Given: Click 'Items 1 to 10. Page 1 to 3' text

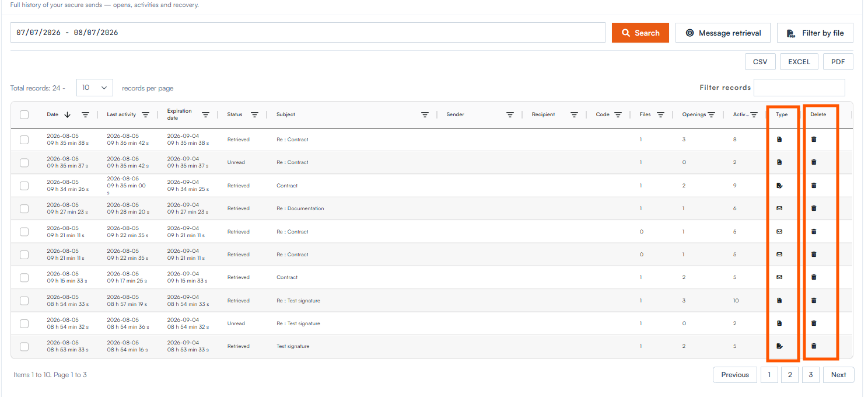Looking at the screenshot, I should tap(50, 375).
